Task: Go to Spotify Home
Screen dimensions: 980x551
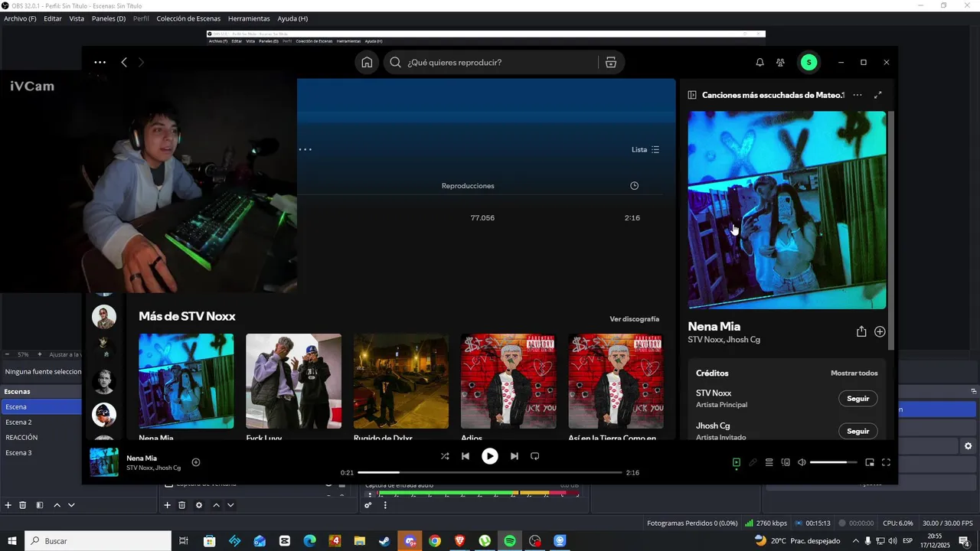Action: pos(367,63)
